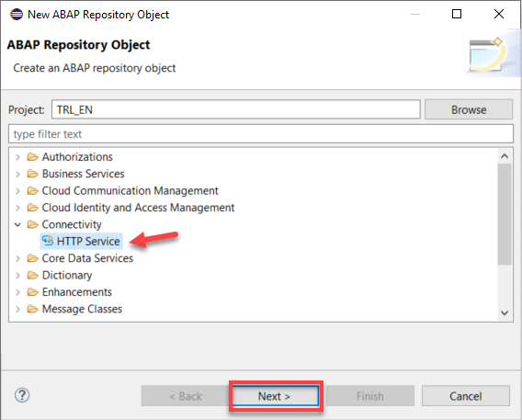Click the Eclipse icon in the title bar
This screenshot has width=522, height=420.
[17, 15]
